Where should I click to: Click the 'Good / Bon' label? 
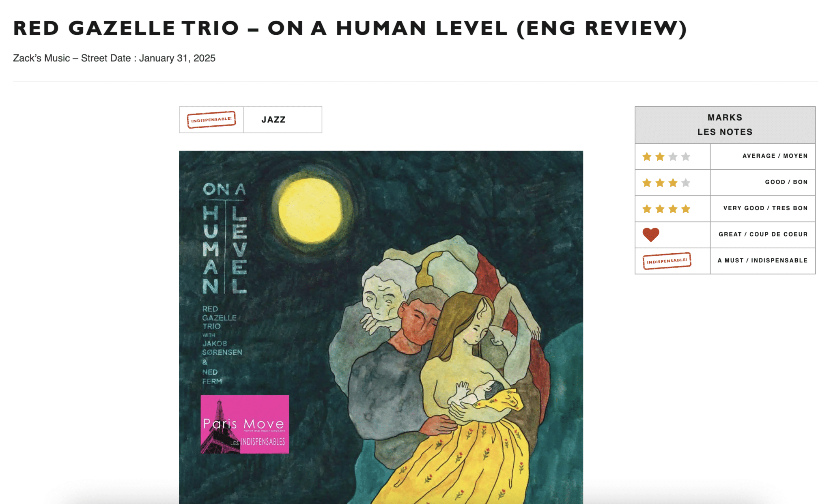[x=786, y=182]
